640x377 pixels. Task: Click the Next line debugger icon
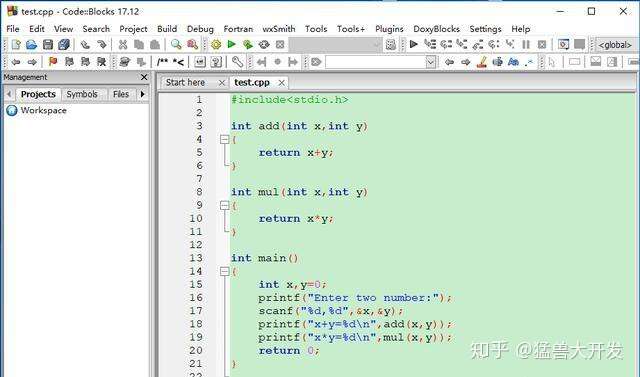pos(446,44)
